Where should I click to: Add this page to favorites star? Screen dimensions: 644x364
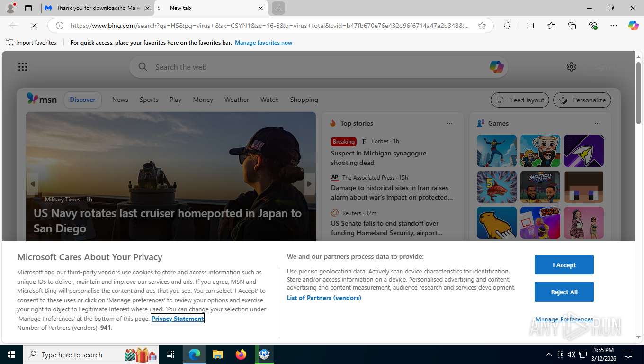[482, 26]
